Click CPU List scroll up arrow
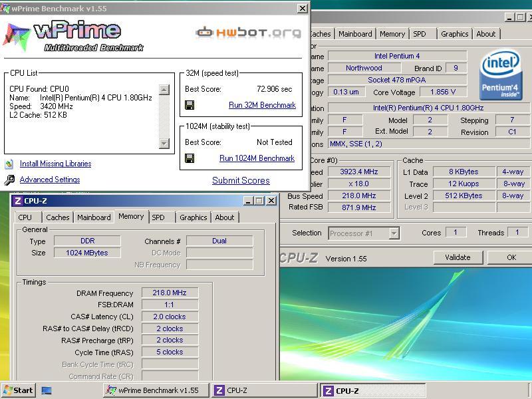 [164, 90]
